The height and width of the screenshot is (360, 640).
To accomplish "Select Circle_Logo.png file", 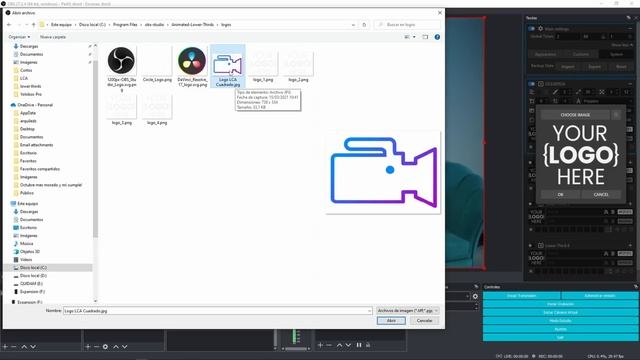I will click(x=157, y=64).
